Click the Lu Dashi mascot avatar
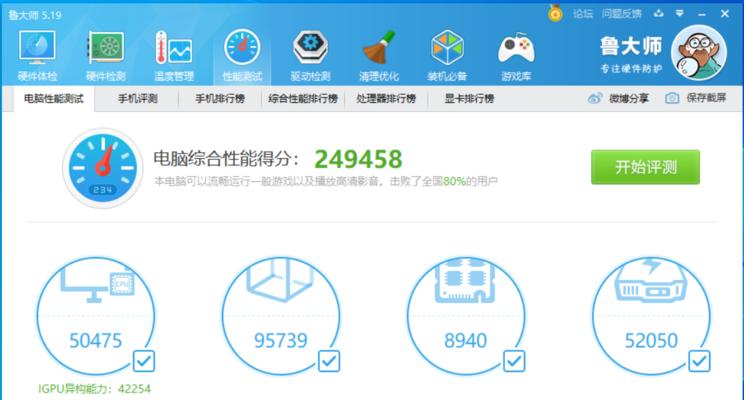The width and height of the screenshot is (744, 400). coord(698,53)
